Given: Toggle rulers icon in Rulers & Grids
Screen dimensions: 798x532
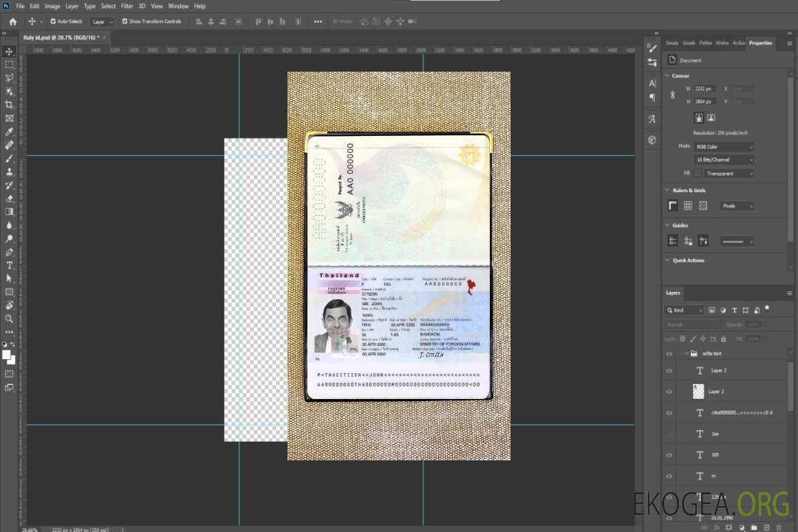Looking at the screenshot, I should [x=672, y=205].
